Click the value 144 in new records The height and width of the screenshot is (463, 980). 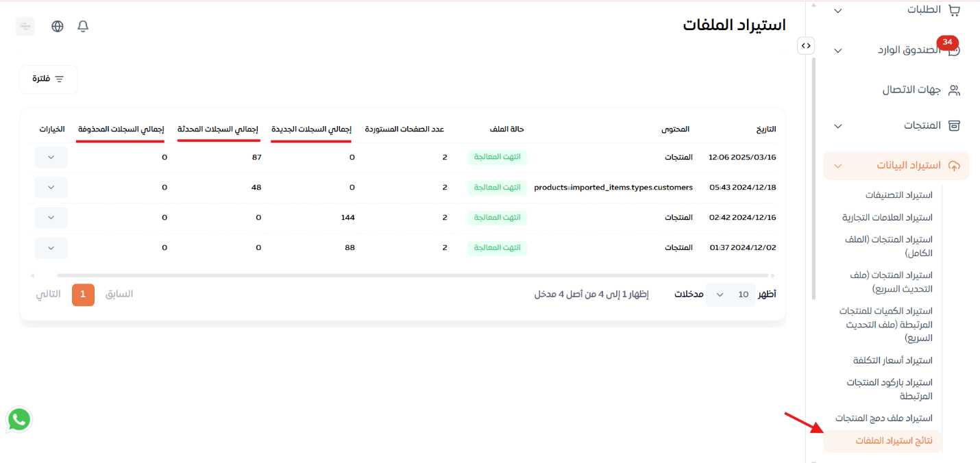348,217
